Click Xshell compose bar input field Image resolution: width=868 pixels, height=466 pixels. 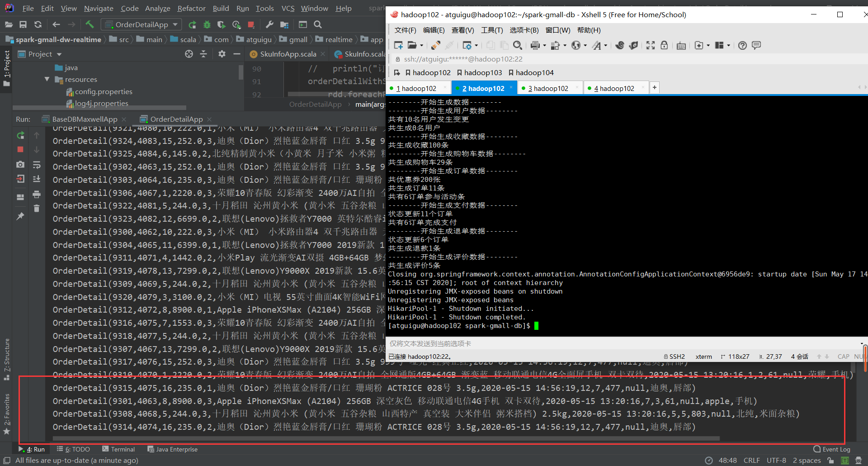pos(624,343)
